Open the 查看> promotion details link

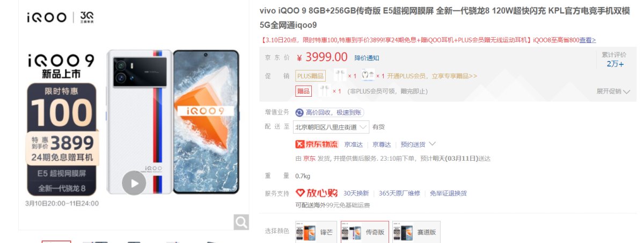[588, 40]
